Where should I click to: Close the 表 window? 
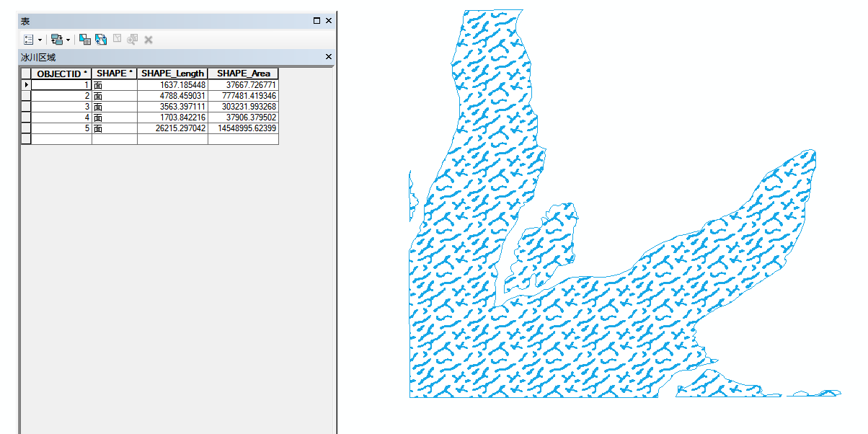tap(329, 21)
